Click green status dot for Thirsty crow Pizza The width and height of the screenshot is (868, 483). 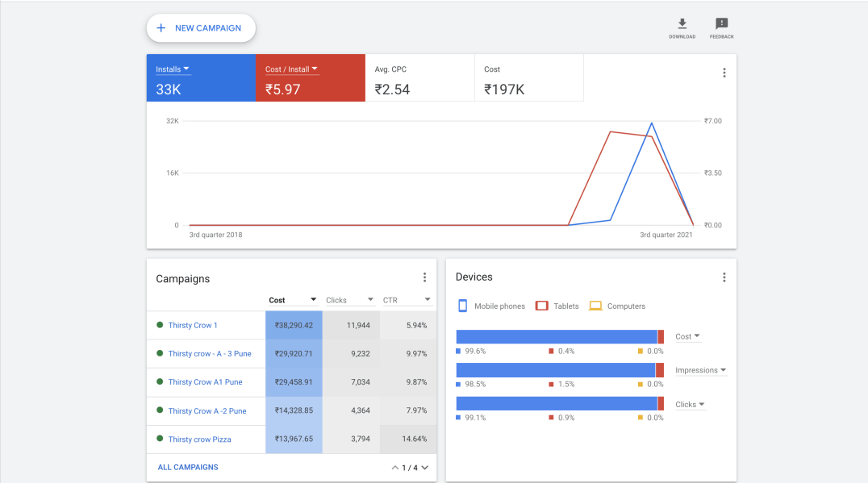click(160, 439)
